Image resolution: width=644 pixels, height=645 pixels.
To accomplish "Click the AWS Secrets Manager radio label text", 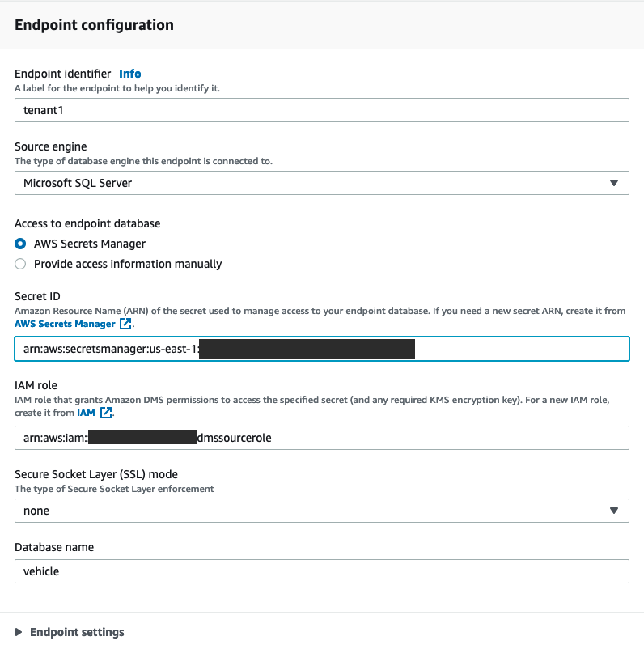I will tap(90, 244).
